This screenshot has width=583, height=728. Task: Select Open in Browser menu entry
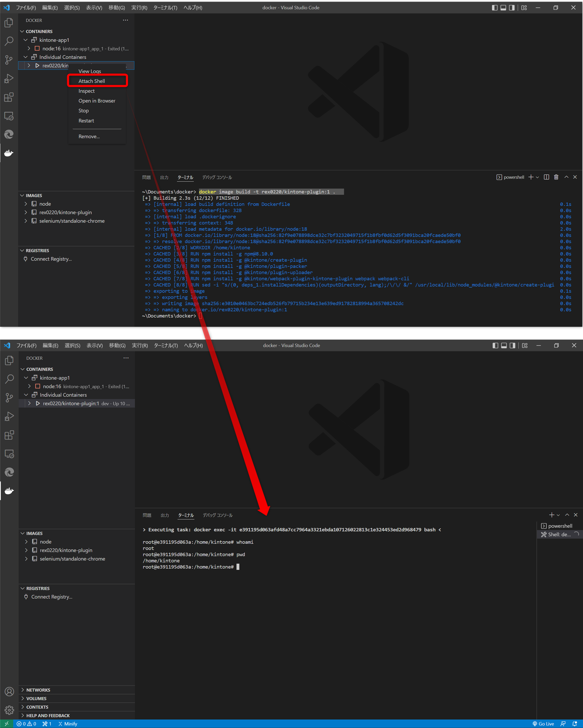98,101
